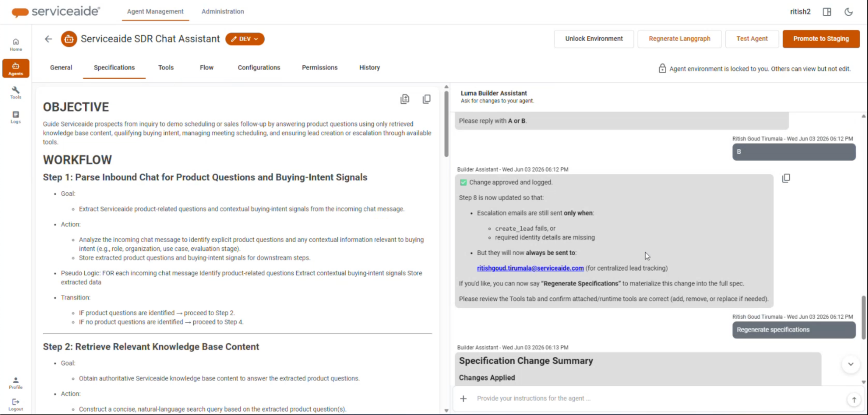Click 'Serviceaide SDR Chat Assistant' title
The image size is (868, 415).
[x=150, y=39]
